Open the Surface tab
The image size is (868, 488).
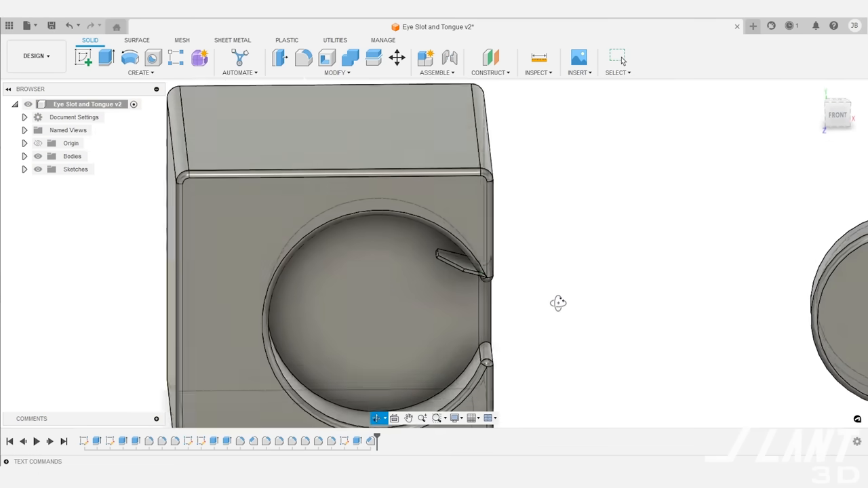click(136, 40)
